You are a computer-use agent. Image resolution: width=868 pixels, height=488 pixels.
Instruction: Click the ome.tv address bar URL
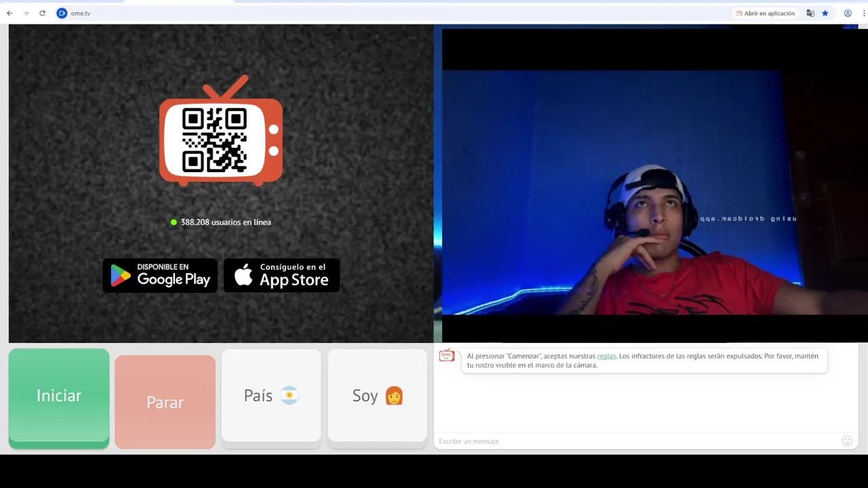pyautogui.click(x=81, y=14)
